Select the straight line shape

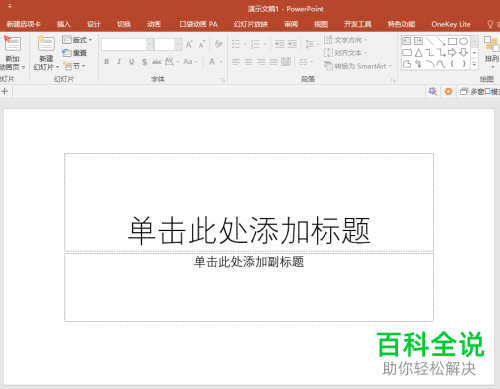pos(430,41)
